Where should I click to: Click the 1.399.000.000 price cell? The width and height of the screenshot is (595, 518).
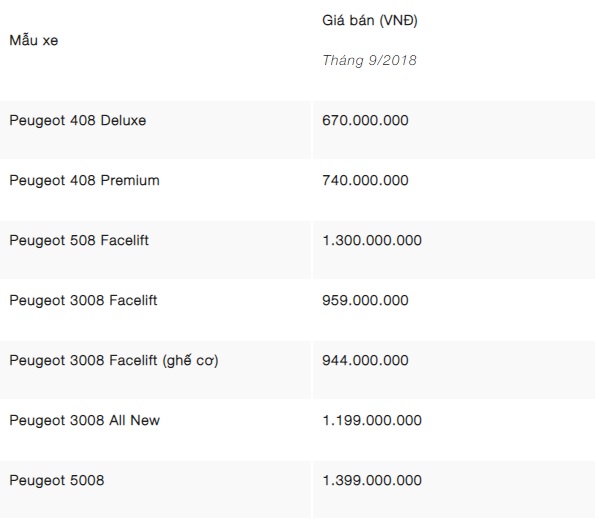point(372,480)
